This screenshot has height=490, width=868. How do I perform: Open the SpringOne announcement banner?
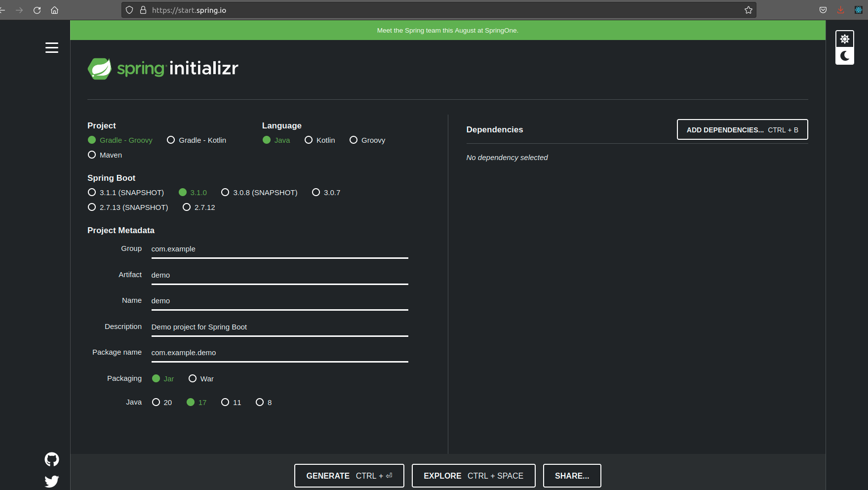447,30
